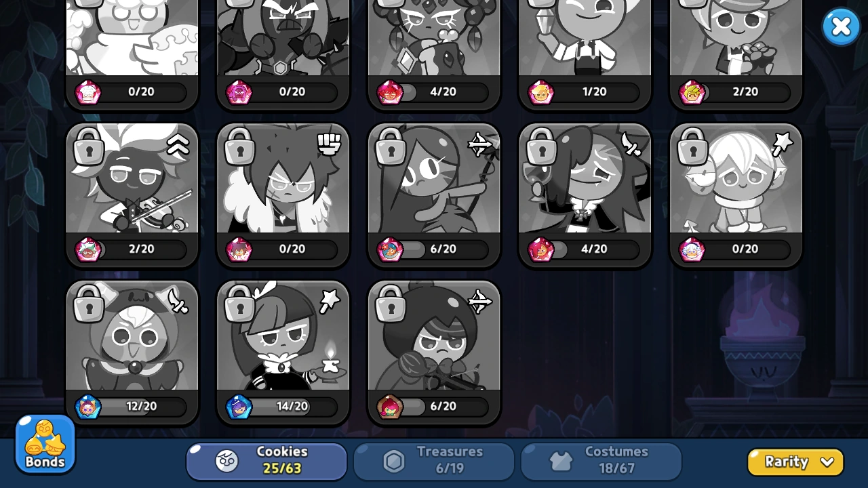This screenshot has height=488, width=868.
Task: Close the cookie collection screen
Action: click(x=841, y=27)
